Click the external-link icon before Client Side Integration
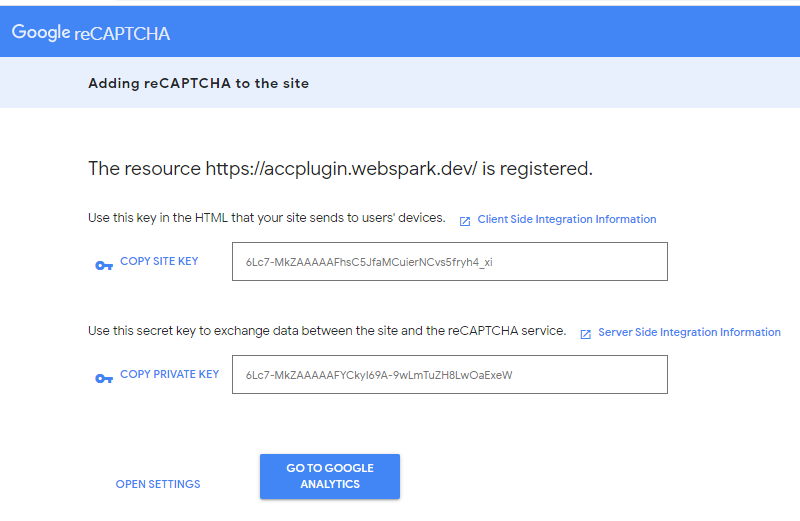800x521 pixels. tap(465, 221)
